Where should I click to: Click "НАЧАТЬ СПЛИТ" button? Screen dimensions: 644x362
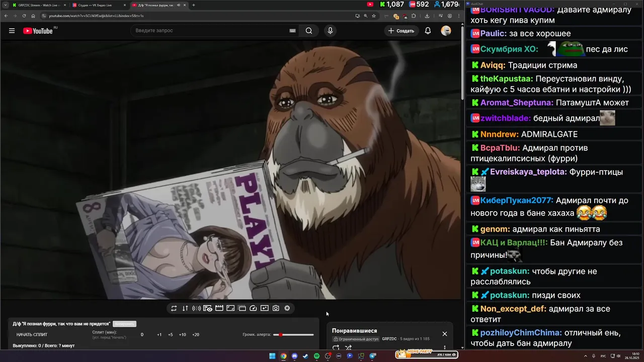coord(32,334)
